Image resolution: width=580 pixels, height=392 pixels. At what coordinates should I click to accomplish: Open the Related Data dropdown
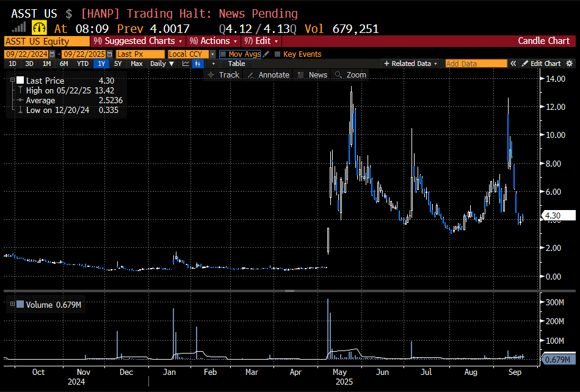(x=411, y=64)
